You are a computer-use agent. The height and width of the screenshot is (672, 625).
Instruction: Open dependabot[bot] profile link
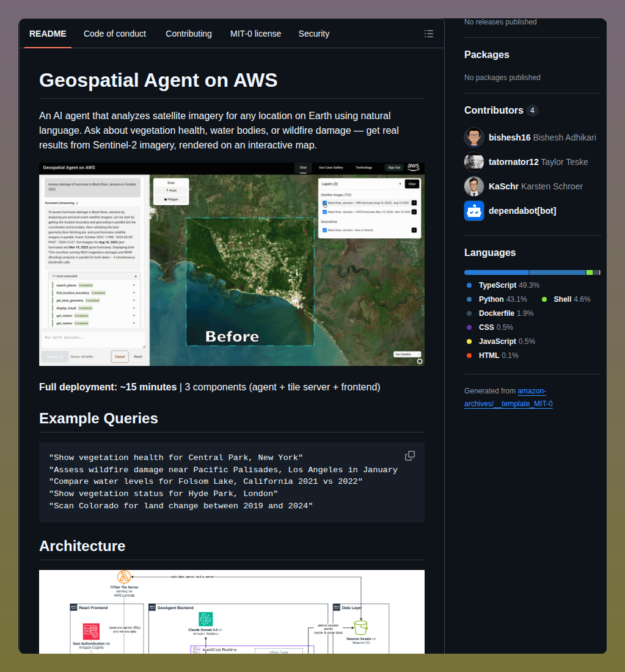(522, 211)
